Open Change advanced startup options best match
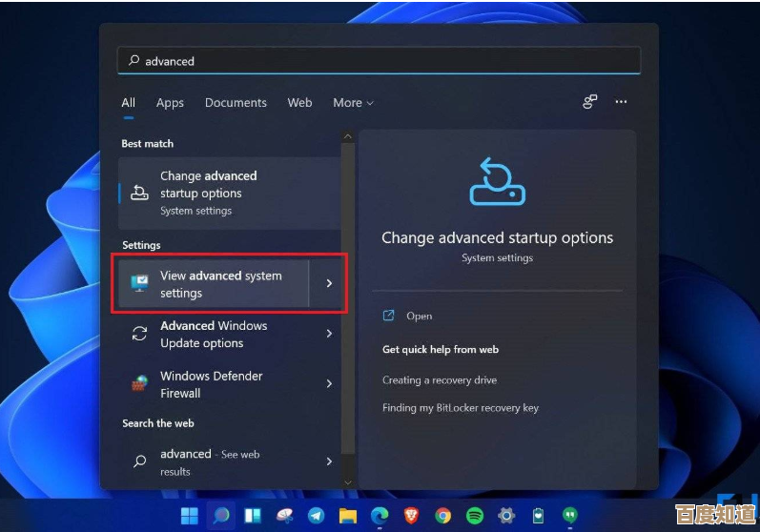The width and height of the screenshot is (760, 532). coord(229,193)
